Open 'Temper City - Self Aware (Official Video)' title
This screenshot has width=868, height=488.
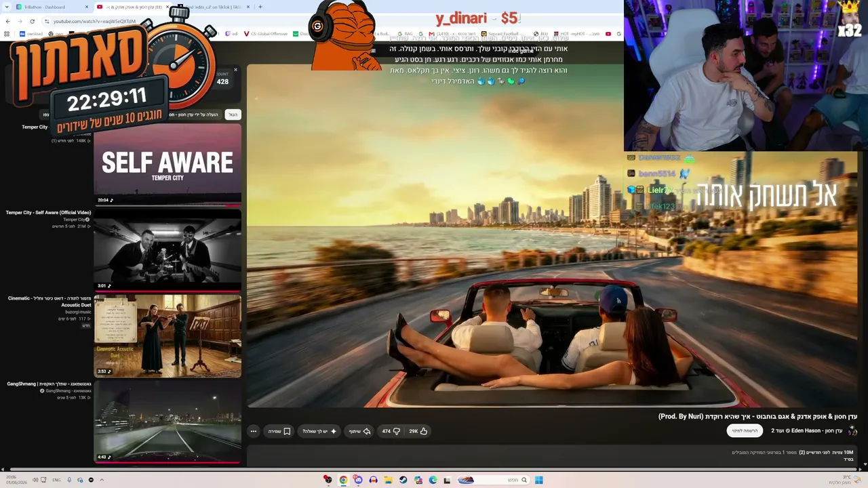48,213
